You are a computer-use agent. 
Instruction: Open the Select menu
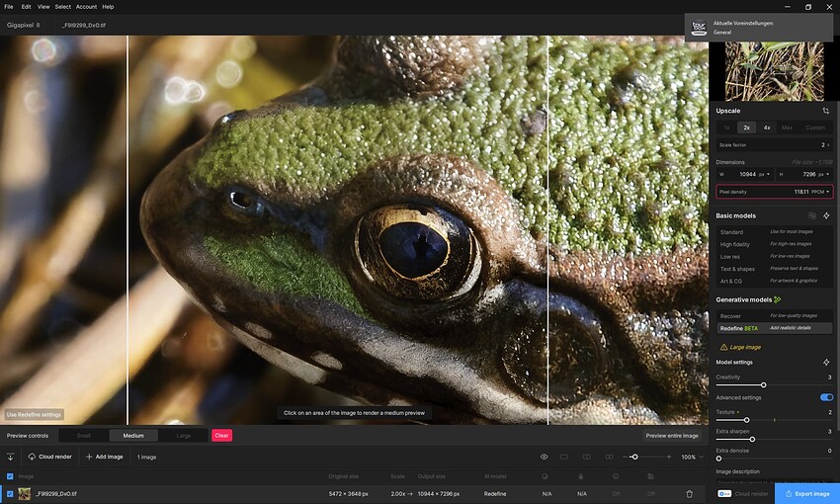[62, 7]
